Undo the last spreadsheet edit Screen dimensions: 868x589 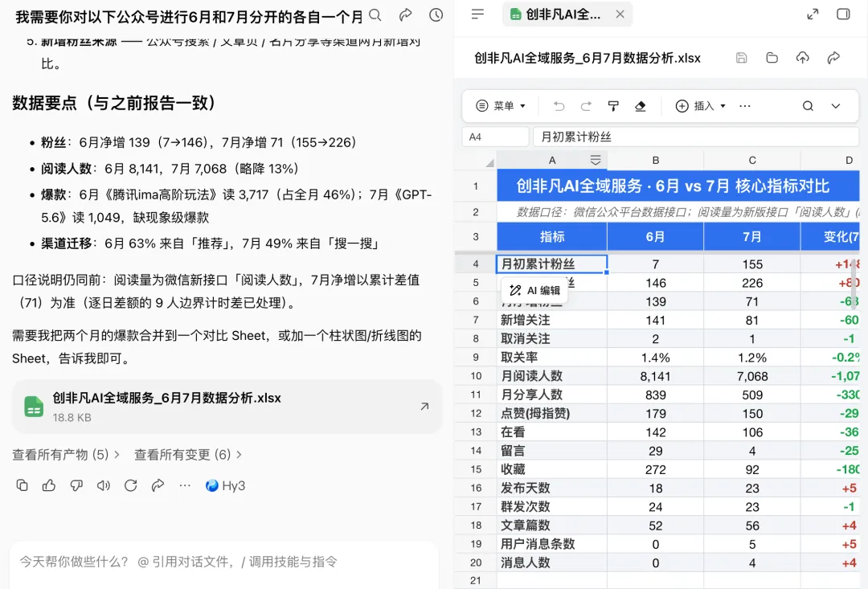[x=559, y=106]
